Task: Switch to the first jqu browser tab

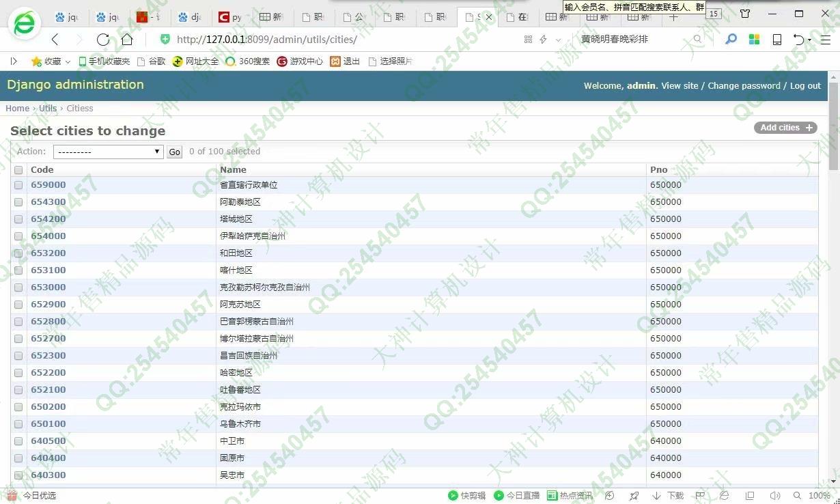Action: [67, 17]
